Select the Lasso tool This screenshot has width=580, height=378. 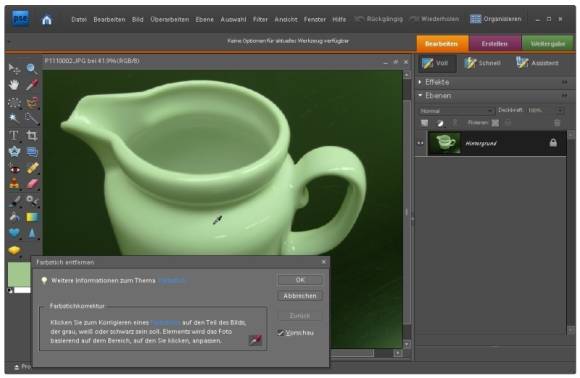click(x=32, y=102)
